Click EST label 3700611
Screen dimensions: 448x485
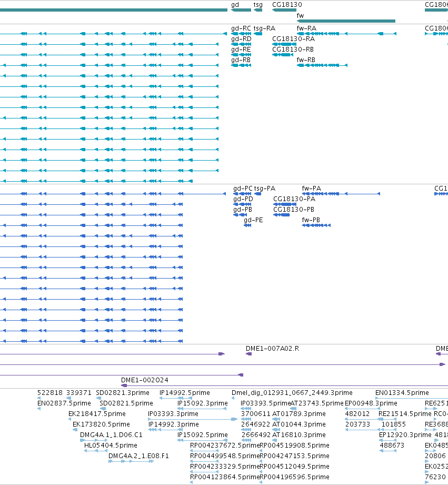tap(256, 414)
